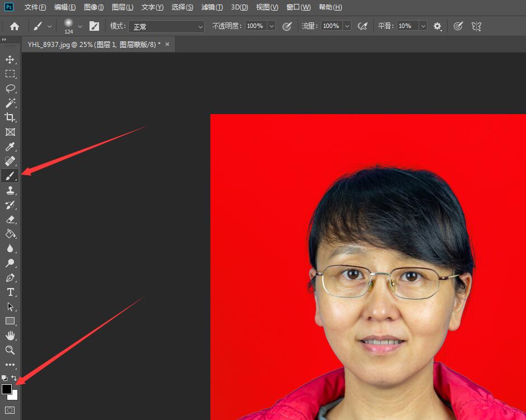Select the Eyedropper tool

10,147
